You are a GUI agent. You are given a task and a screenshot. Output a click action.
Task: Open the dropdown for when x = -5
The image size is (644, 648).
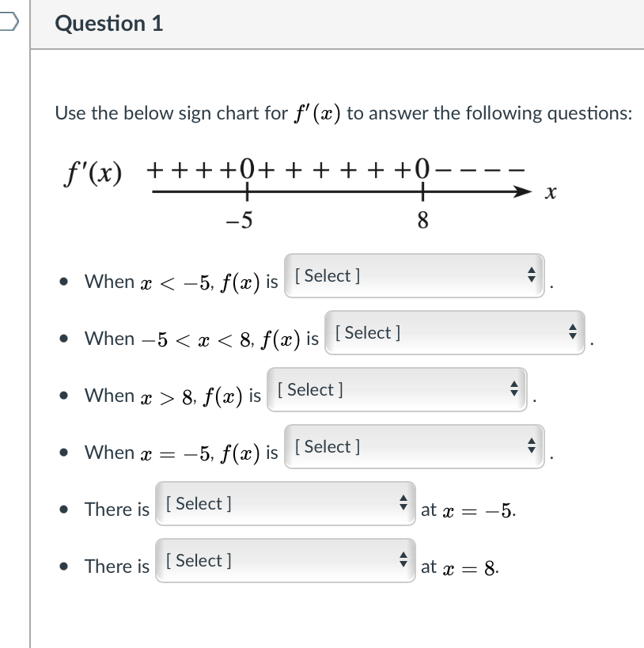(415, 445)
